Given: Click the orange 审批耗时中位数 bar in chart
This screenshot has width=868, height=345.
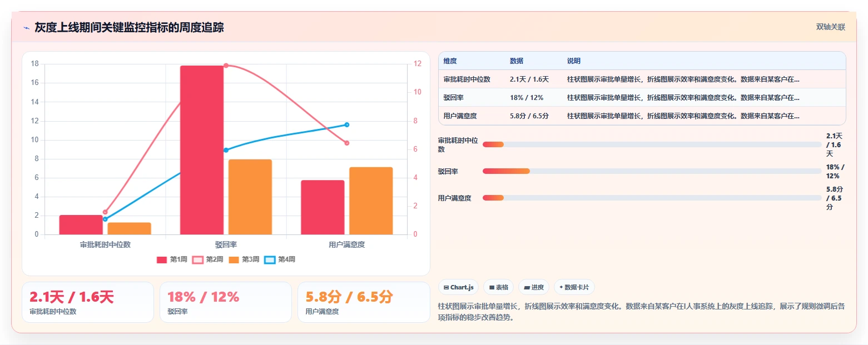Looking at the screenshot, I should coord(130,228).
